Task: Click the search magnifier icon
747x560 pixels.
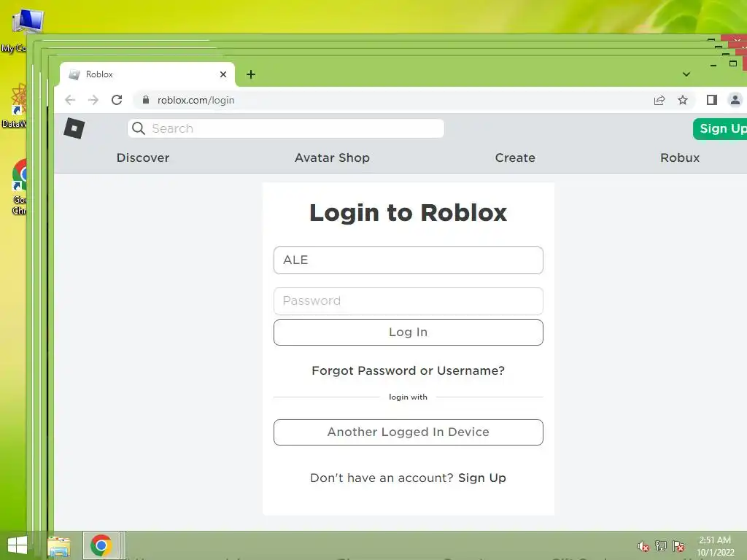Action: pos(139,128)
